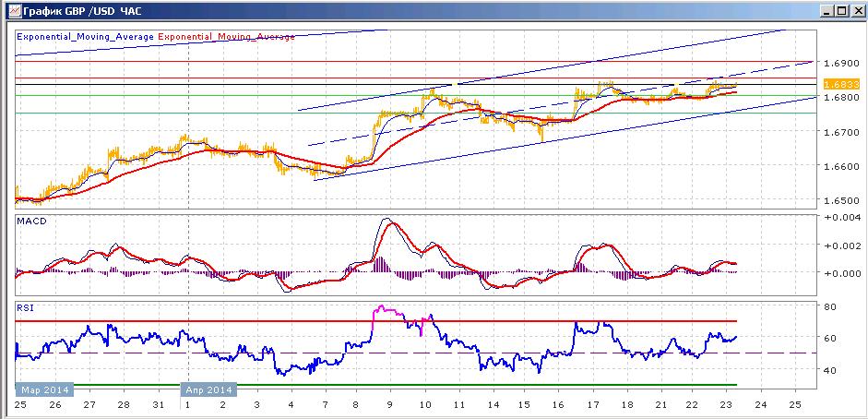
Task: Click date 23 on the time axis
Action: [727, 405]
